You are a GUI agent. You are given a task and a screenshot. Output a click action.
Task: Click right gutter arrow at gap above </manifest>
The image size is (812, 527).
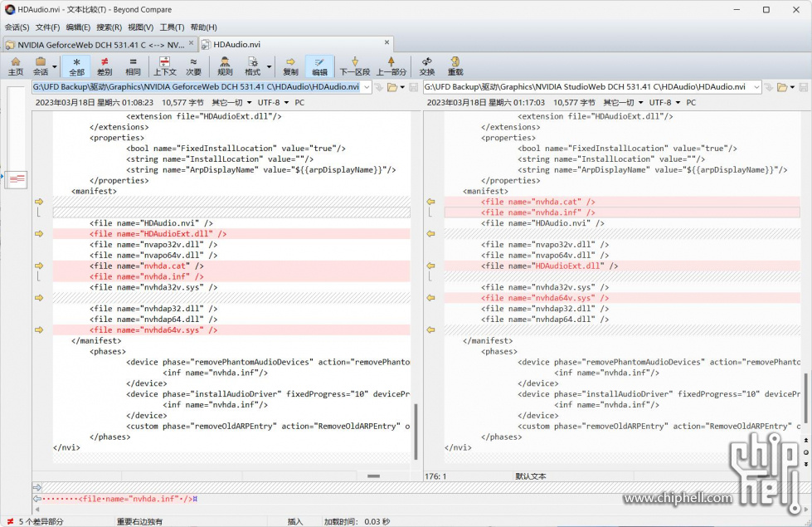click(x=430, y=330)
